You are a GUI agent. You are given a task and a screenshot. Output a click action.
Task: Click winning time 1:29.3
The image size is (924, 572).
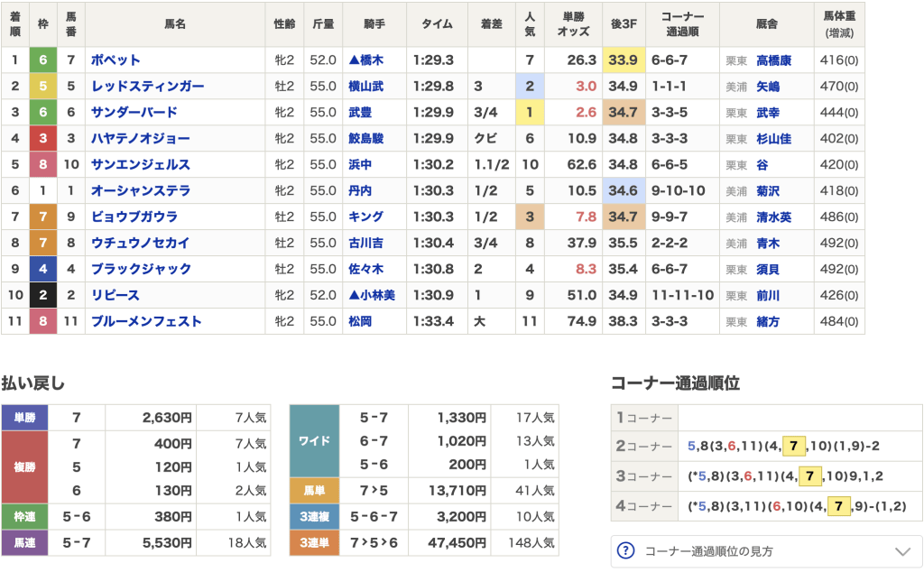pyautogui.click(x=433, y=60)
